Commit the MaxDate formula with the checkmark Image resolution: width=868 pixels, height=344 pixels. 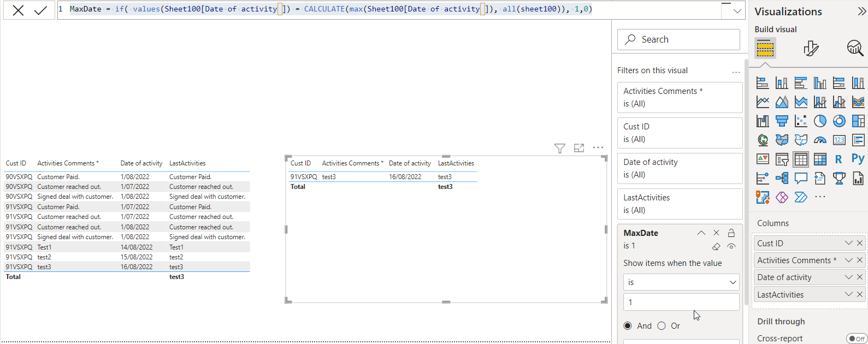coord(40,10)
